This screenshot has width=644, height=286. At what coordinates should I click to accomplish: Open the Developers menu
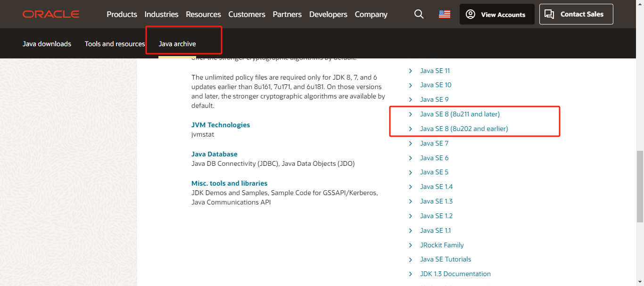click(x=328, y=14)
